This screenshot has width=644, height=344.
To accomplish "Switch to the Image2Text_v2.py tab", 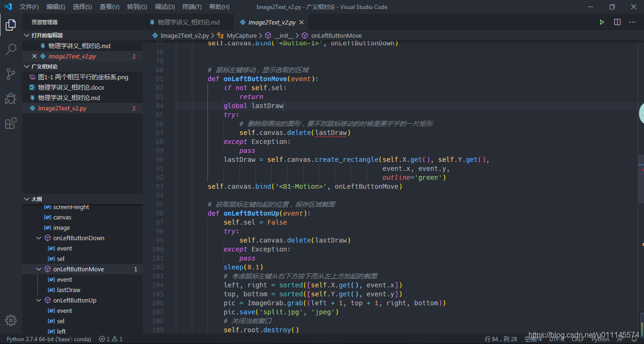I will pyautogui.click(x=272, y=22).
